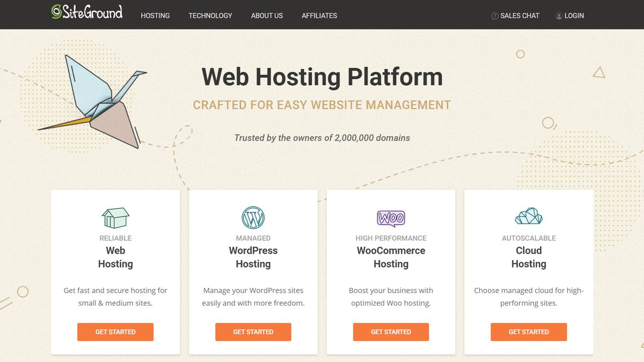Viewport: 644px width, 362px height.
Task: Open the About Us menu
Action: tap(267, 16)
